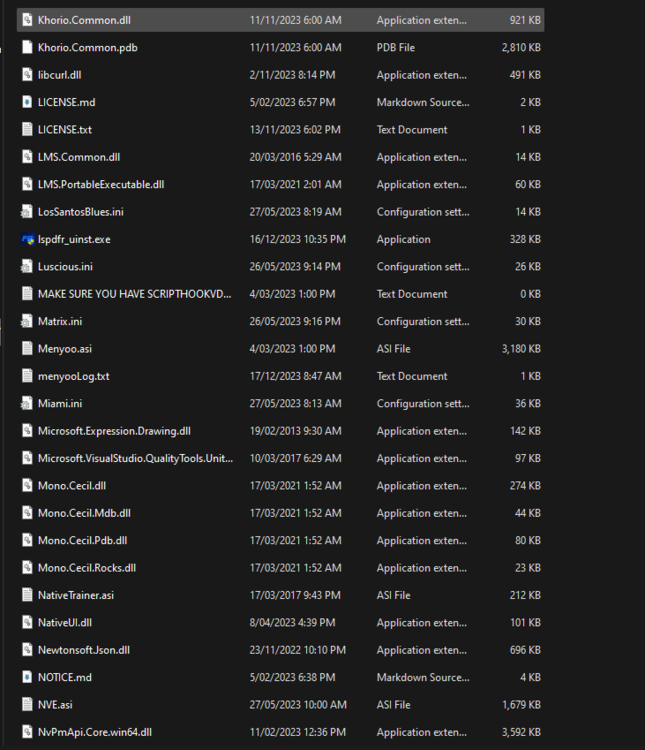Viewport: 645px width, 750px height.
Task: Click the menyooLog.txt document icon
Action: point(27,376)
